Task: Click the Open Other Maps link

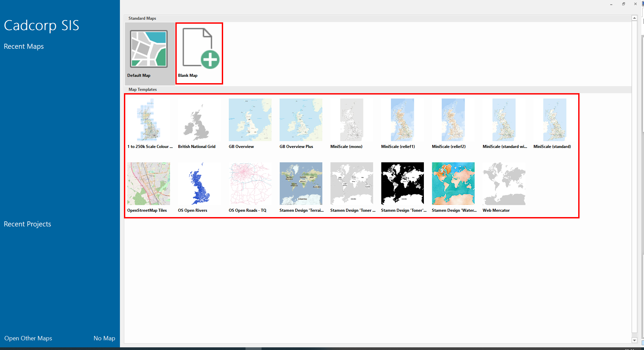Action: 28,338
